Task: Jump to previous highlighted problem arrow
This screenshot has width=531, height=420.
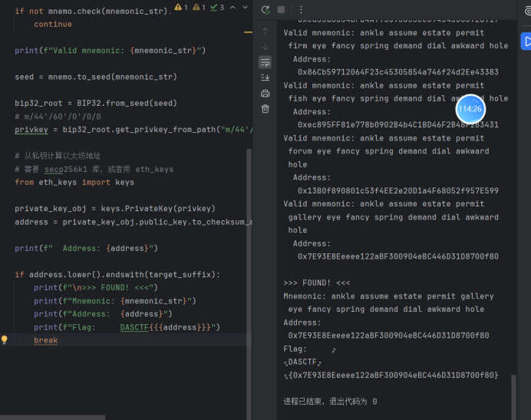Action: pyautogui.click(x=232, y=7)
